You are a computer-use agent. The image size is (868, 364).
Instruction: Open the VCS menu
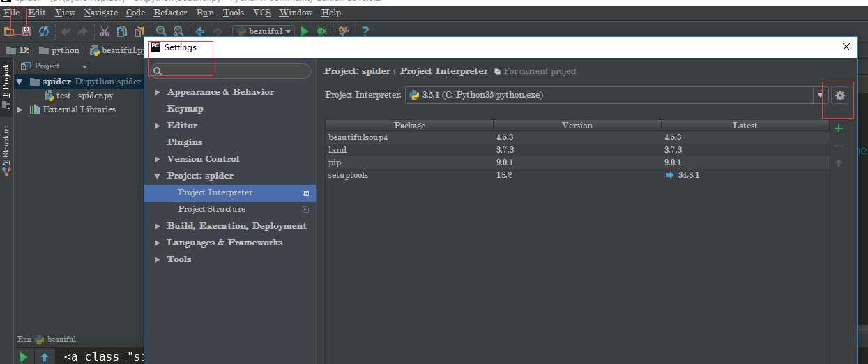(261, 13)
